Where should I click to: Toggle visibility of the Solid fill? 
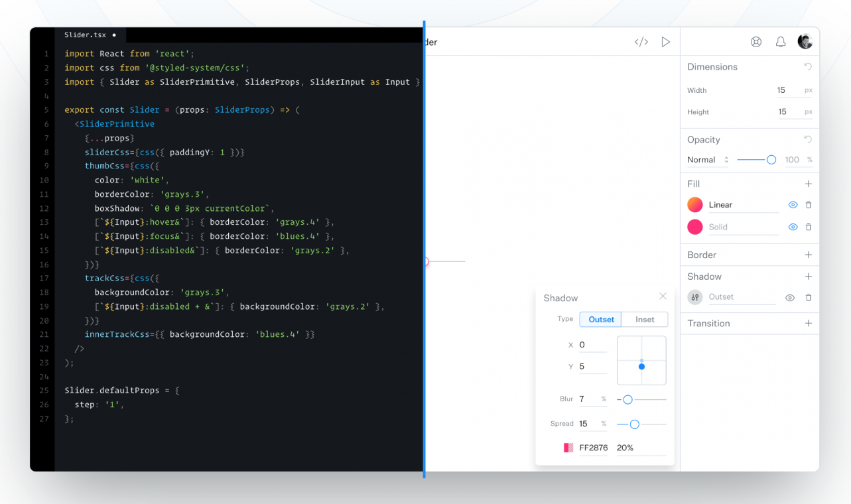point(793,227)
